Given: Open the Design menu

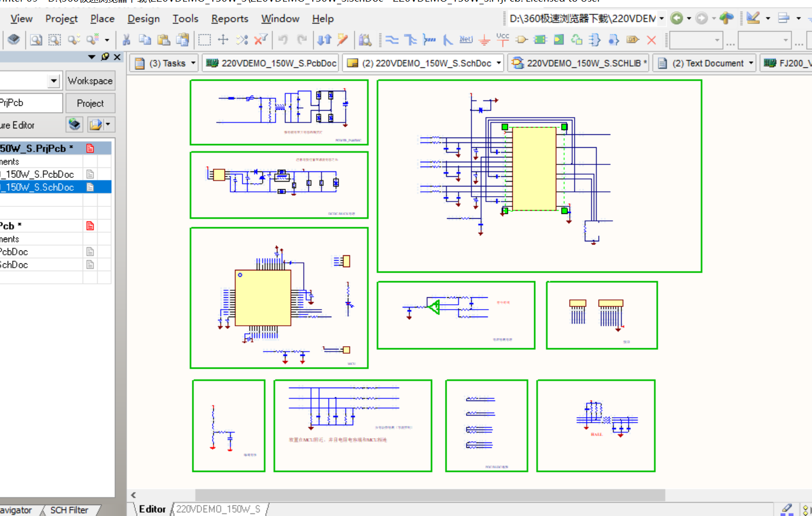Looking at the screenshot, I should tap(143, 18).
